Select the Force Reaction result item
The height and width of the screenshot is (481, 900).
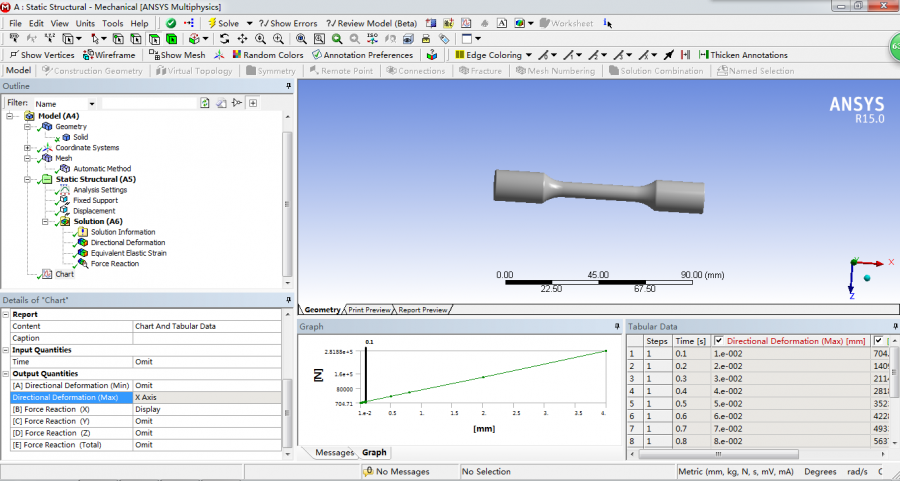point(114,264)
